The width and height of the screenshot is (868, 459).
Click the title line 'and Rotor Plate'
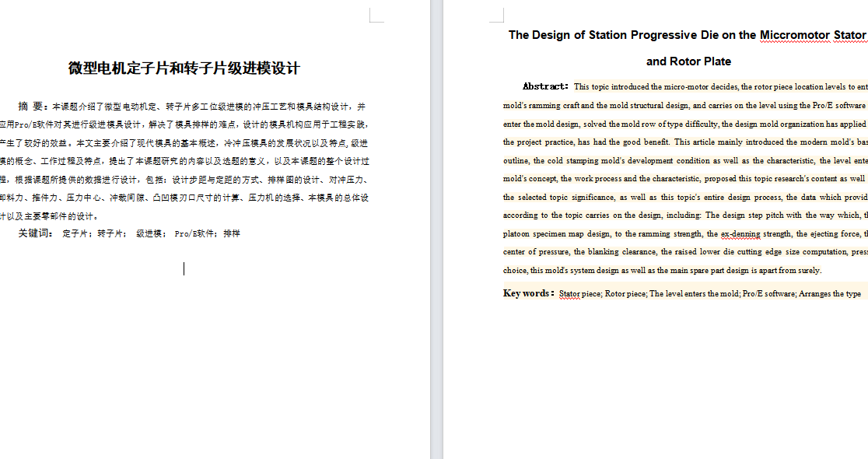[x=688, y=61]
